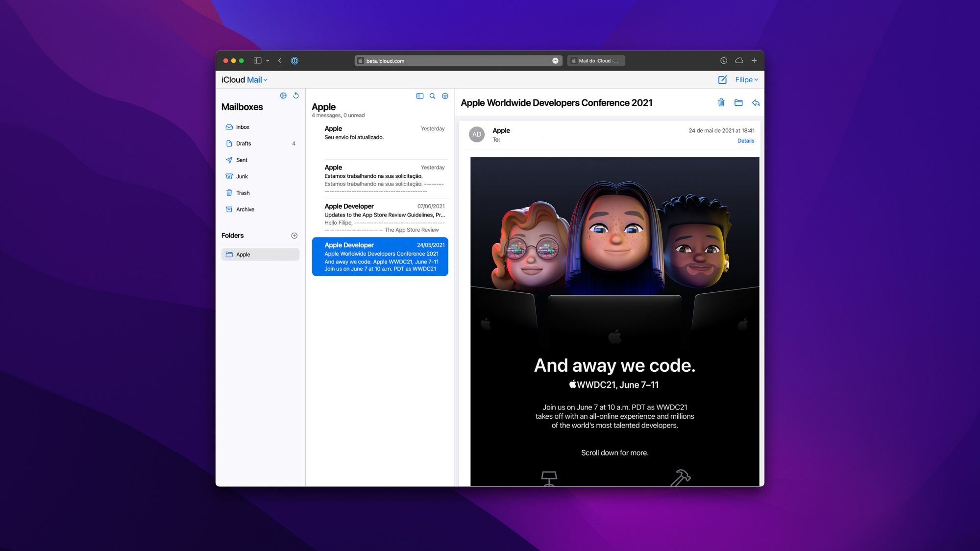
Task: Select the Drafts mailbox
Action: 260,144
